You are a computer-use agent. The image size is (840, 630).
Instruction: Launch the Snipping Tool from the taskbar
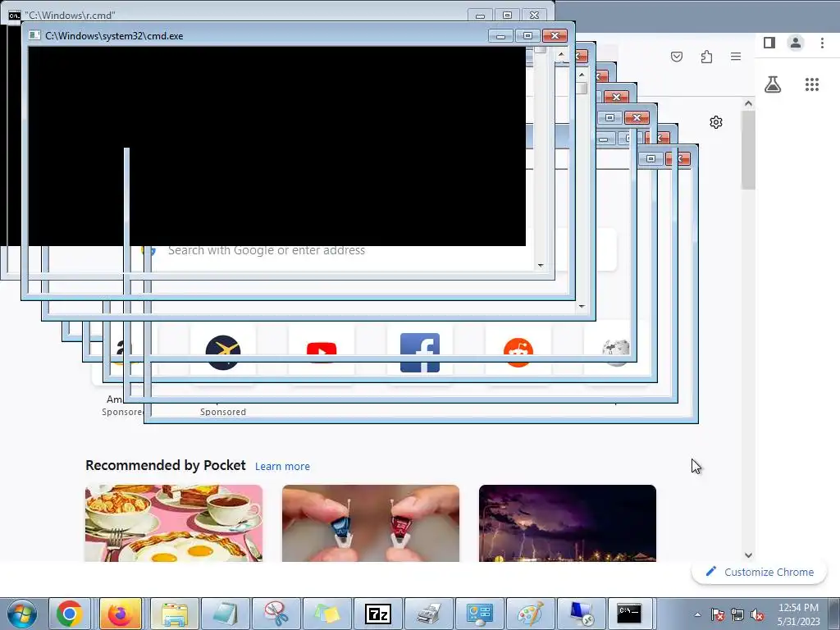point(276,614)
